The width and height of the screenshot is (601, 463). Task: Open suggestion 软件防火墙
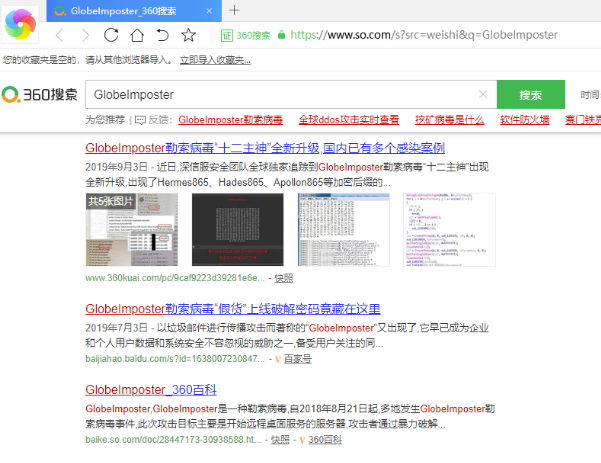(524, 120)
